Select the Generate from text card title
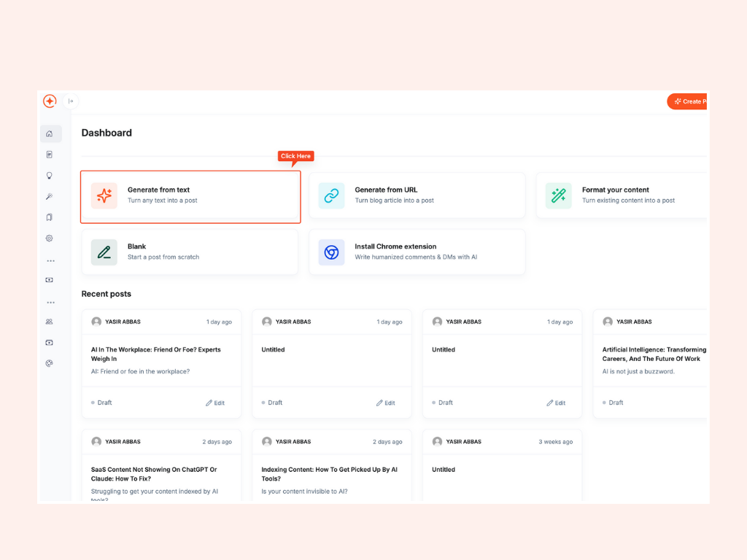 (x=158, y=190)
